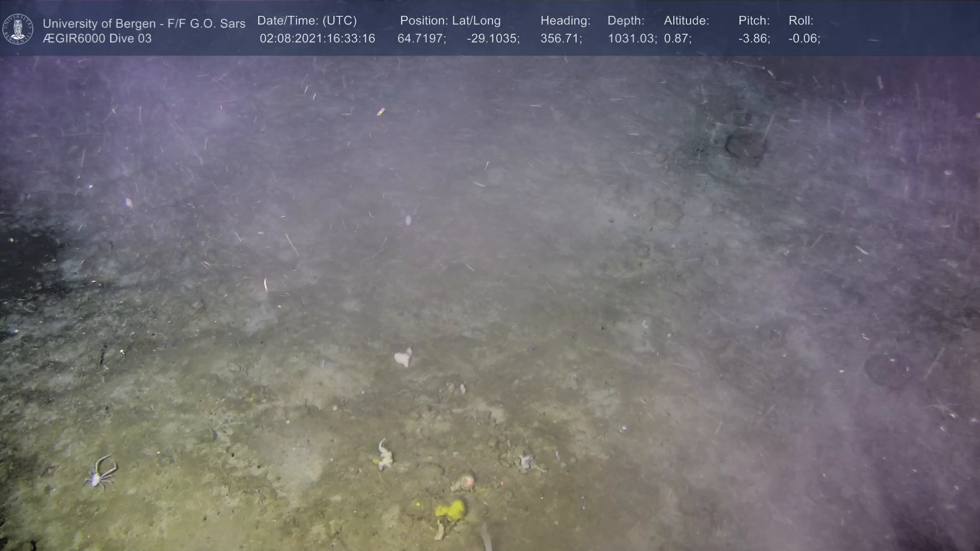Click the timestamp 02:08:2021:16:33:16
Viewport: 980px width, 551px height.
pos(317,39)
